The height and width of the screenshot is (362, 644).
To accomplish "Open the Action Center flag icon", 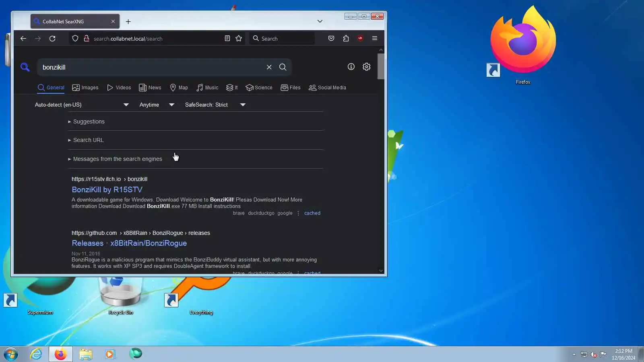I will pos(603,354).
